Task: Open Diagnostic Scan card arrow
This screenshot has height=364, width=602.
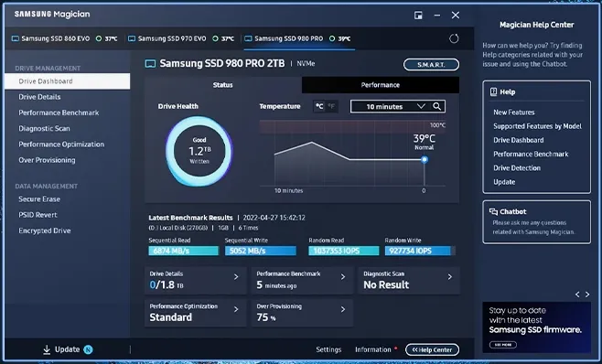Action: pyautogui.click(x=449, y=277)
